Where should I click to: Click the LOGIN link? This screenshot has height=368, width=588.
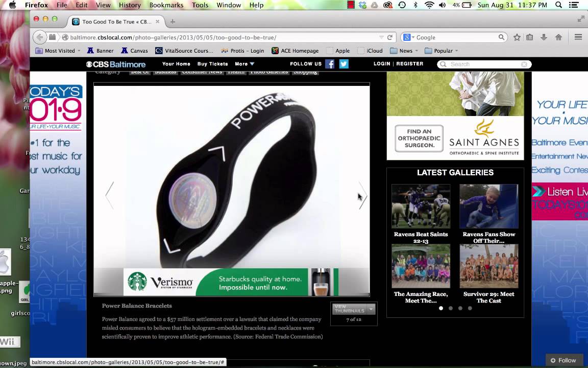tap(382, 64)
